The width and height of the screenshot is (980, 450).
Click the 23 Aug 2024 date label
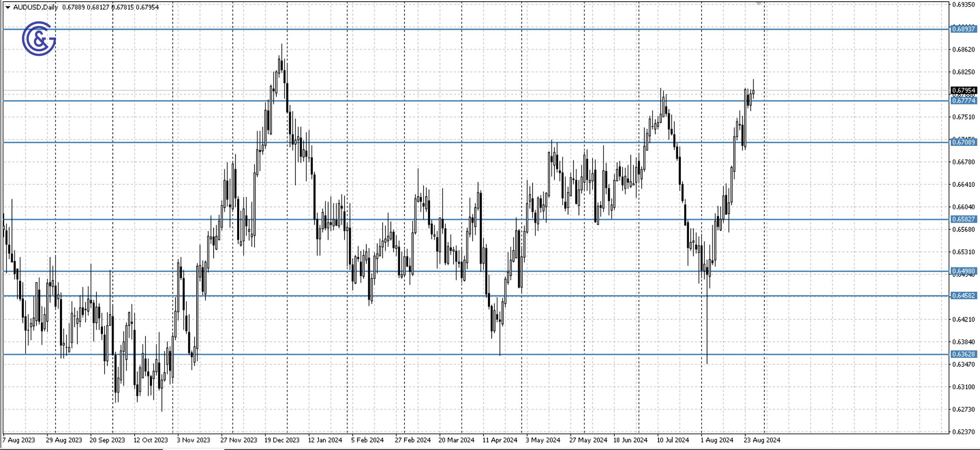point(763,440)
